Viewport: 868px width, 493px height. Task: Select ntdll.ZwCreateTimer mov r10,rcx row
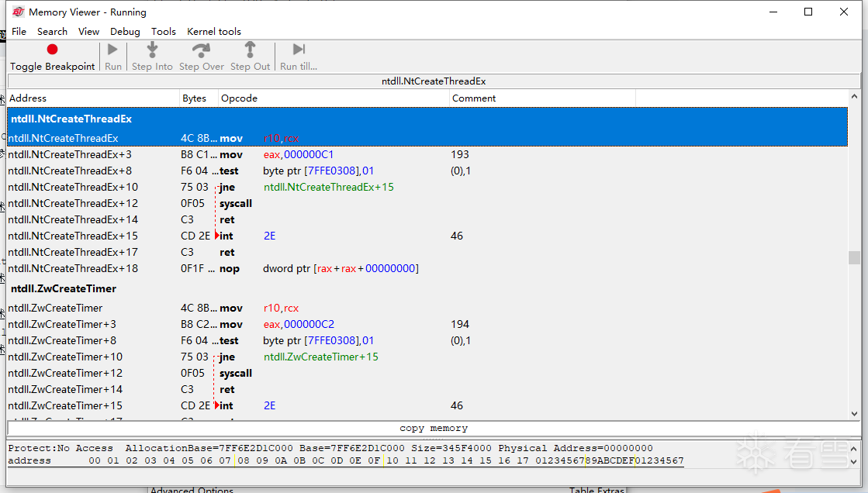(x=427, y=309)
